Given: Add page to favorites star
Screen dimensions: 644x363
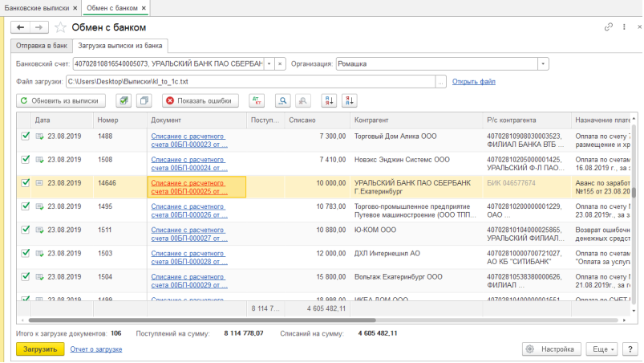Looking at the screenshot, I should [60, 27].
